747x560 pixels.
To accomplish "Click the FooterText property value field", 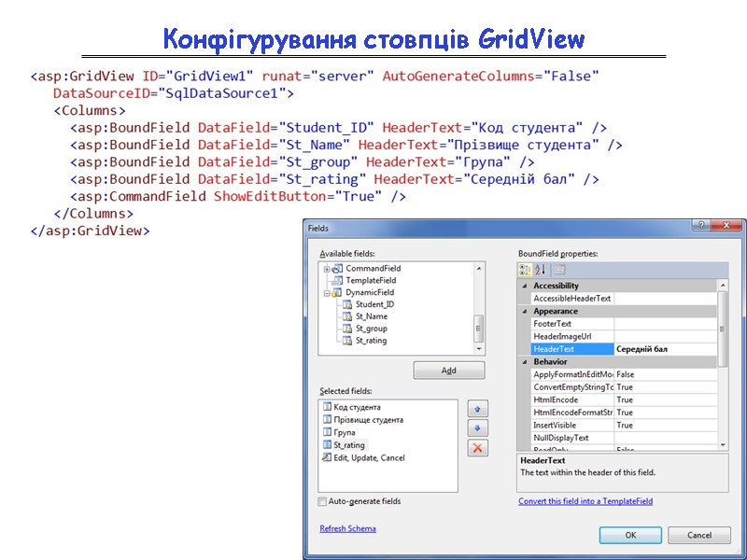I will [x=666, y=324].
